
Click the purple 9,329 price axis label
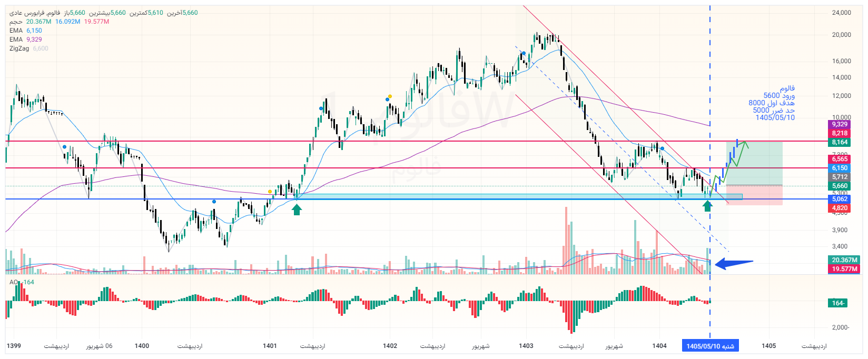pyautogui.click(x=840, y=125)
